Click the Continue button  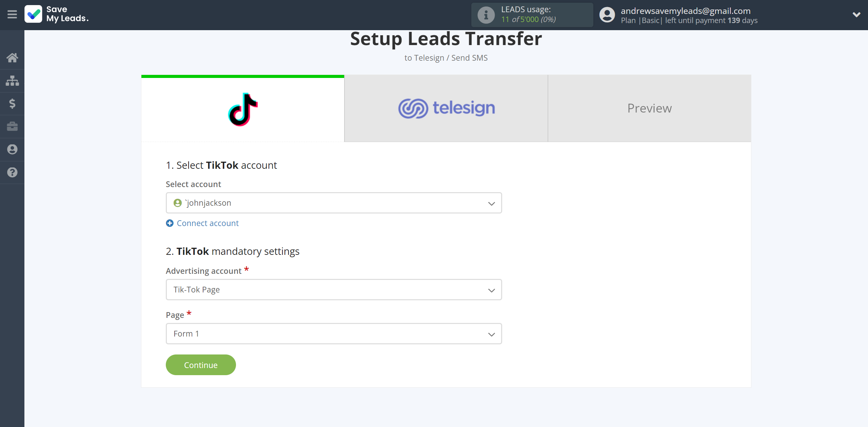[200, 365]
